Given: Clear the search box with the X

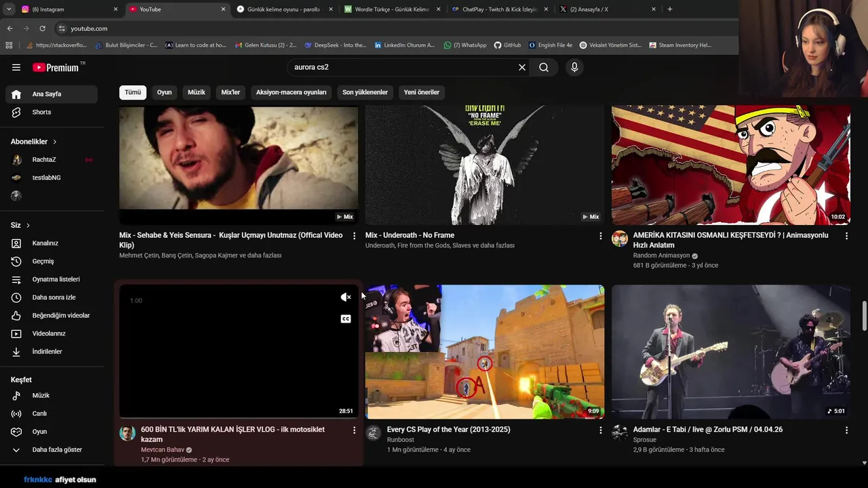Looking at the screenshot, I should click(x=522, y=67).
